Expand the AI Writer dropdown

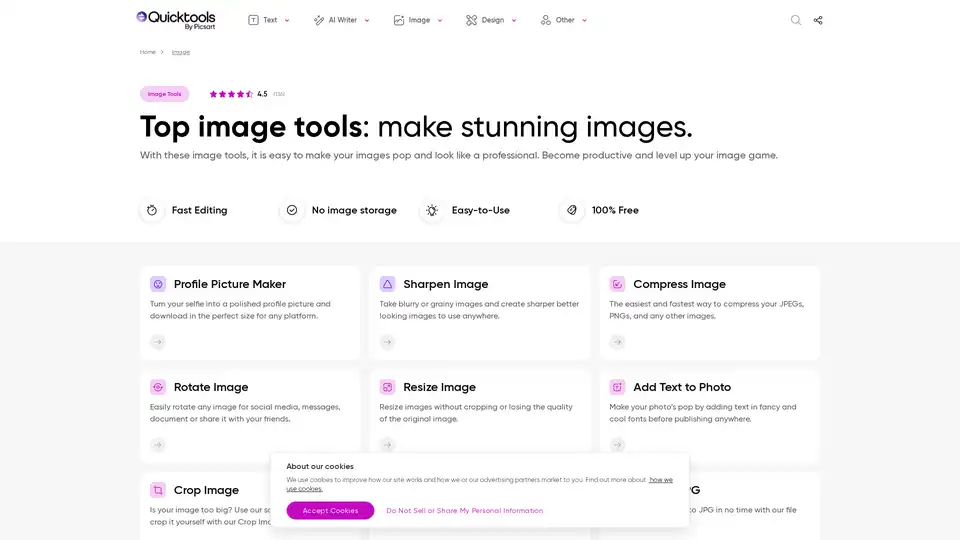coord(341,20)
